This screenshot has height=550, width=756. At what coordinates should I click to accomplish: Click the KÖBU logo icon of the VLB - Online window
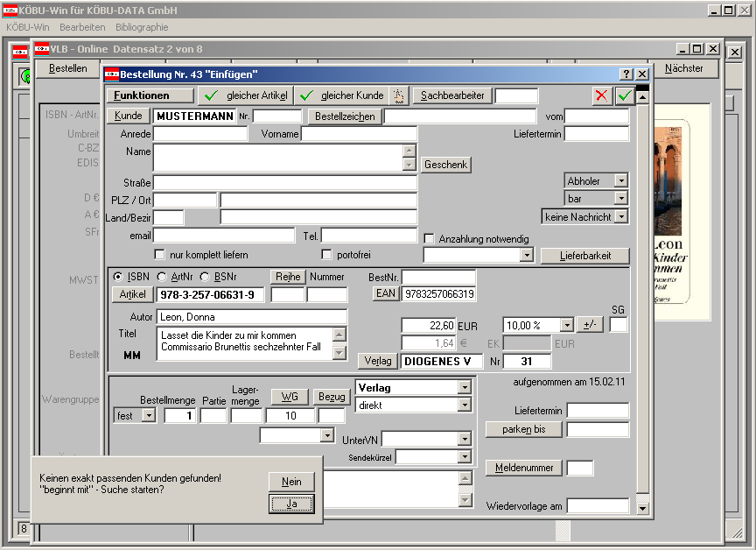point(42,48)
